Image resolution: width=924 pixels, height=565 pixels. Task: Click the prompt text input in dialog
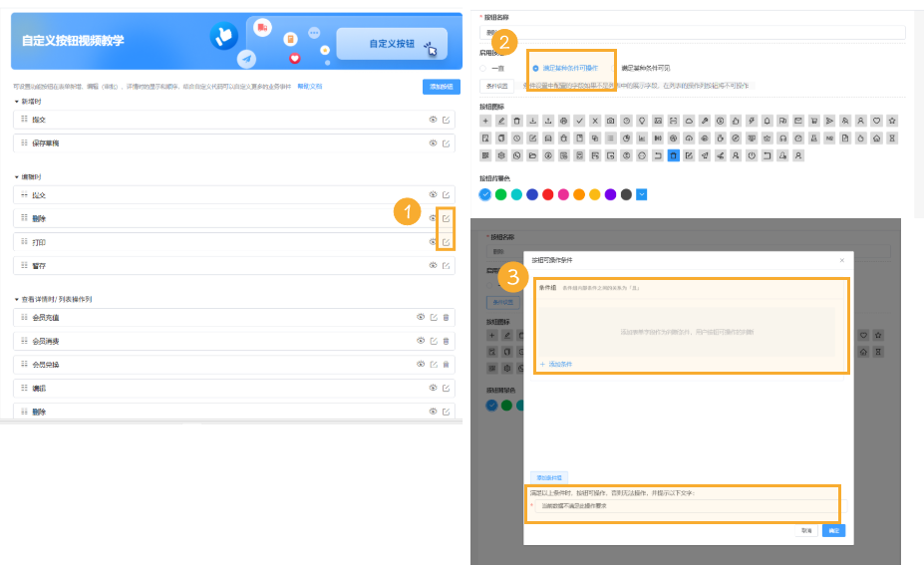pos(691,505)
